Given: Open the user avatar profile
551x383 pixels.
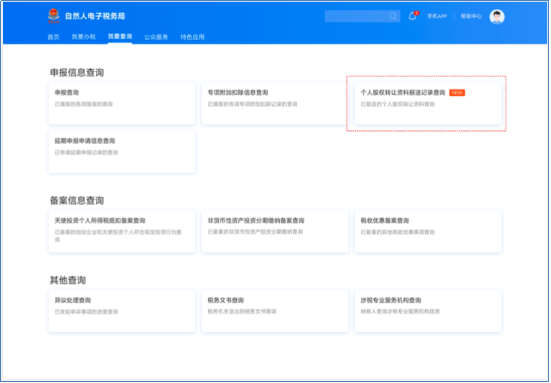Looking at the screenshot, I should coord(497,17).
